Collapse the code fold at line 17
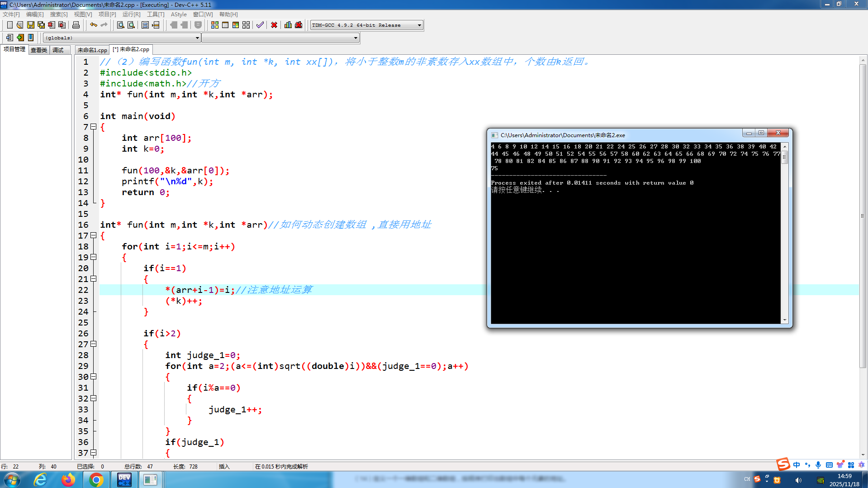Screen dimensions: 868x488 (x=94, y=235)
